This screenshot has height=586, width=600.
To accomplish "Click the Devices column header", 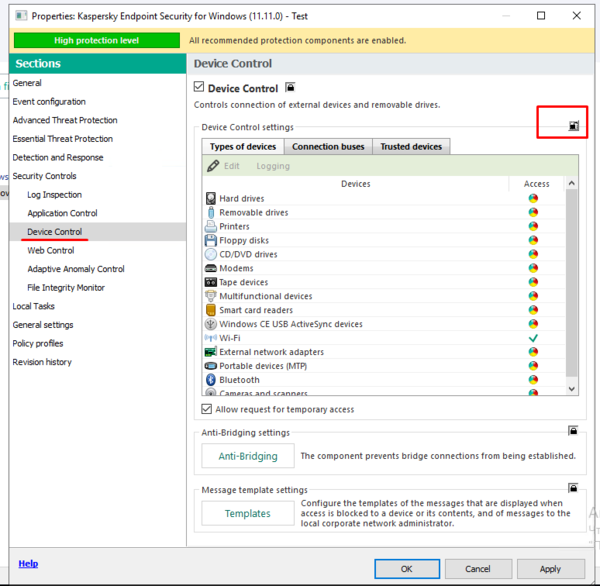I will (x=355, y=184).
